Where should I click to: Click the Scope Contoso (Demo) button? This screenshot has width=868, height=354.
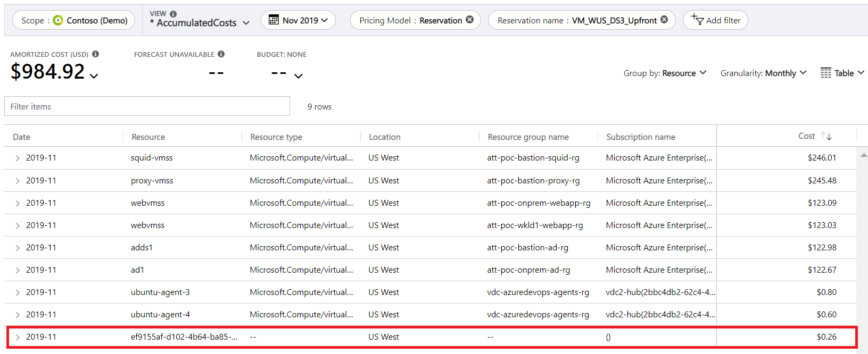point(74,20)
